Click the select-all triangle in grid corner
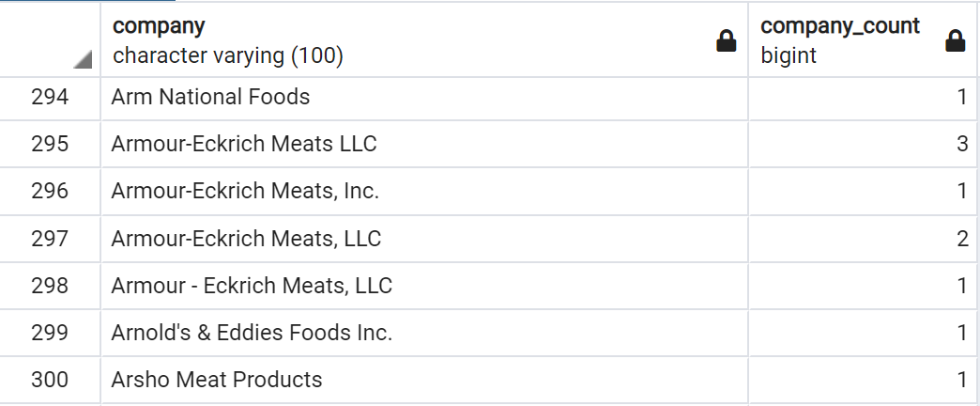The height and width of the screenshot is (406, 980). click(83, 59)
